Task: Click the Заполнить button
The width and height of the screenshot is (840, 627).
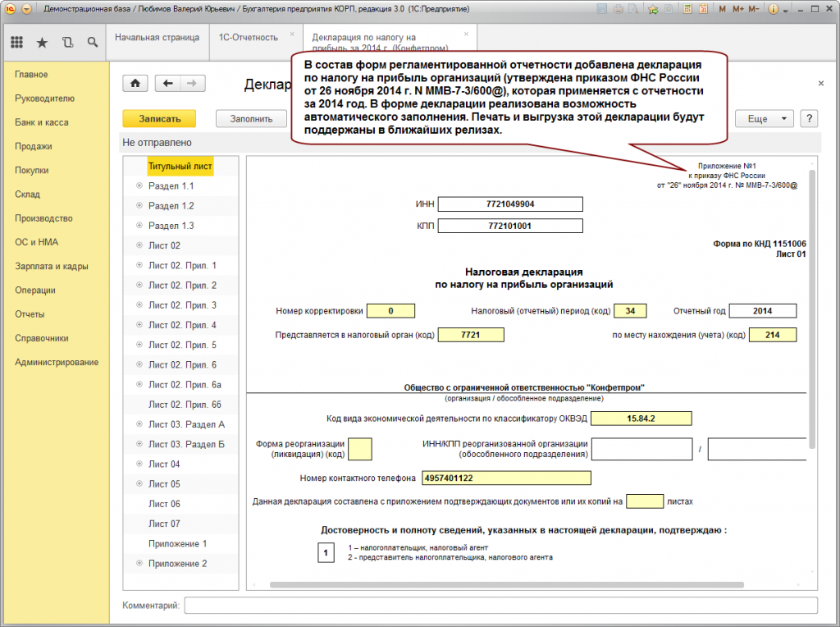Action: [x=251, y=118]
